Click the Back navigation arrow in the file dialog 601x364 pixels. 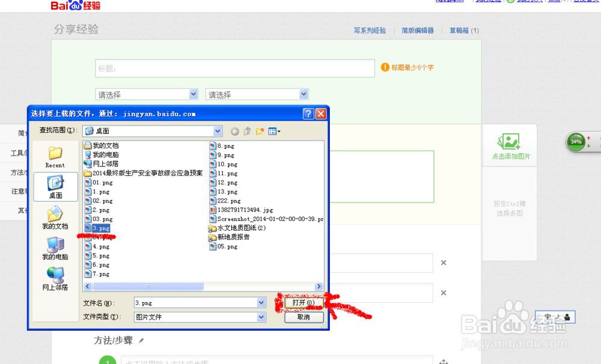tap(234, 131)
